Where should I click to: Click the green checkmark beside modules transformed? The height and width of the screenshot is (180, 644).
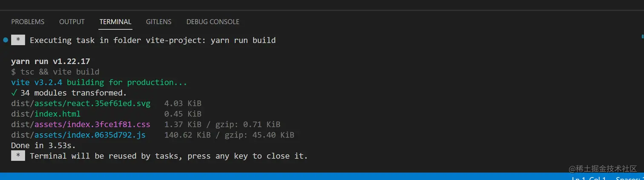(x=14, y=93)
